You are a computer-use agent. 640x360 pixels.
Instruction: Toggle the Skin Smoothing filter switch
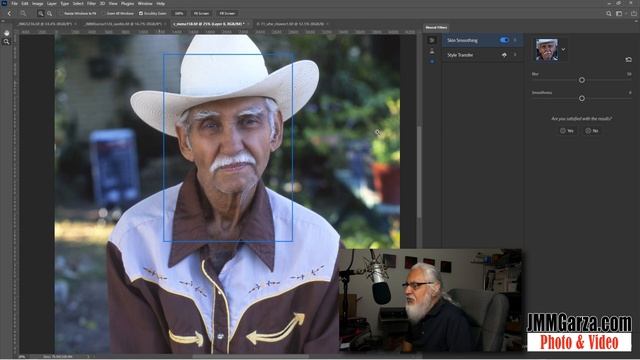coord(504,40)
